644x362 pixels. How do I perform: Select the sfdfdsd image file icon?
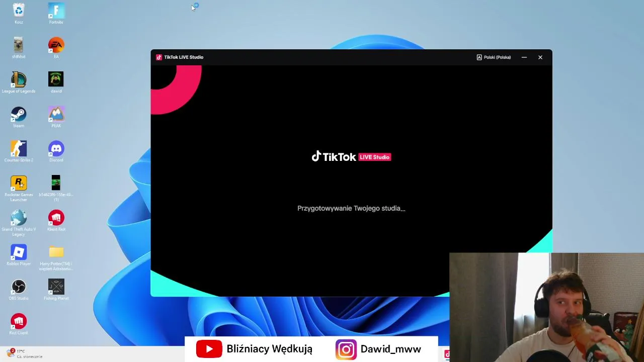tap(19, 48)
